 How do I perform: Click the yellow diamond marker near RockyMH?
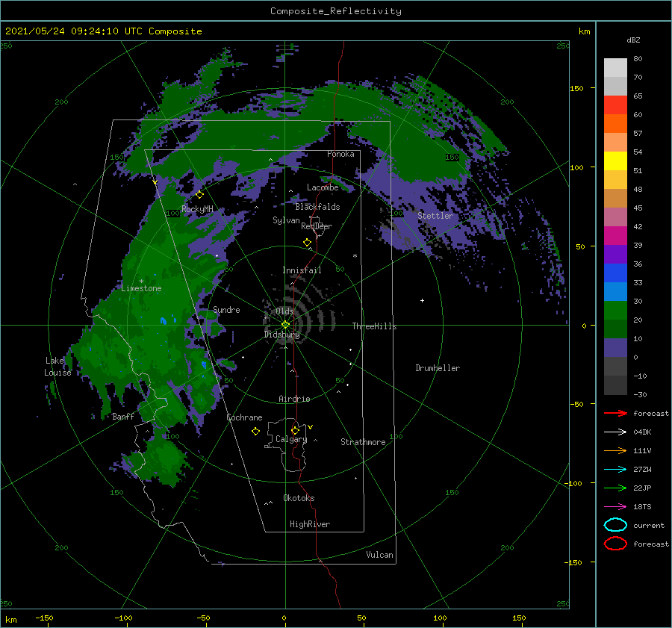point(199,195)
